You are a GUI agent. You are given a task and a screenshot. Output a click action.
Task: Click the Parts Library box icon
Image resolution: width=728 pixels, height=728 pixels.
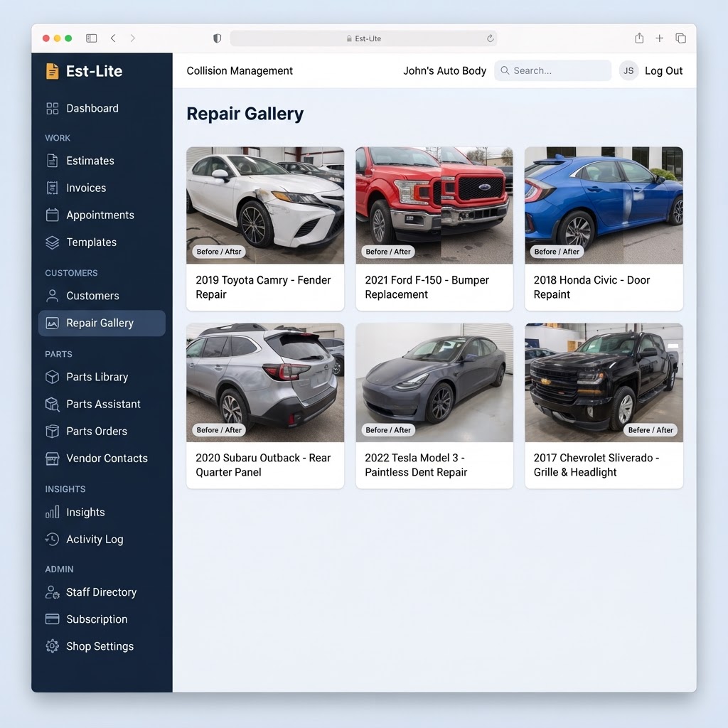53,377
